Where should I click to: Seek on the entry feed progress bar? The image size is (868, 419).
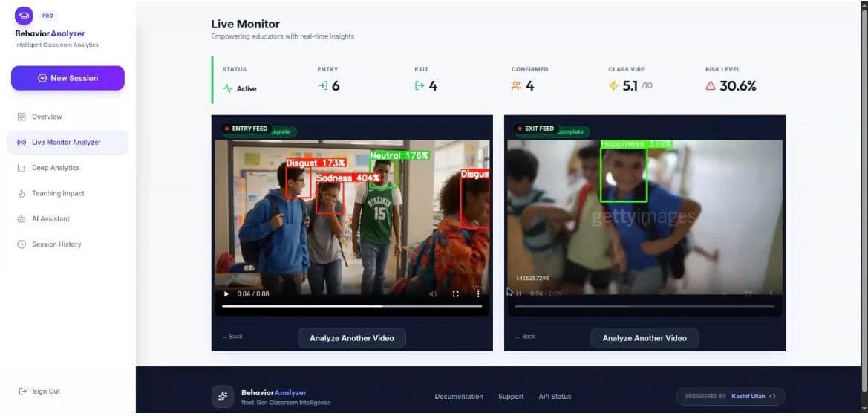coord(352,306)
